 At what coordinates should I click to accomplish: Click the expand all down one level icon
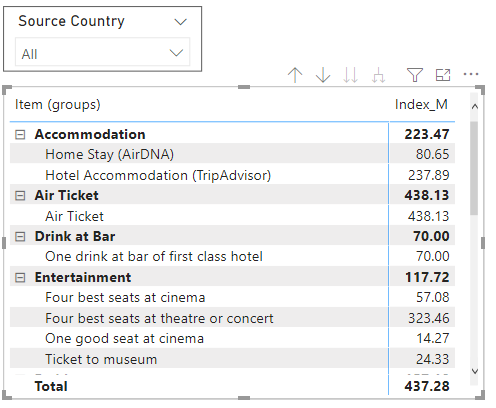[x=378, y=75]
